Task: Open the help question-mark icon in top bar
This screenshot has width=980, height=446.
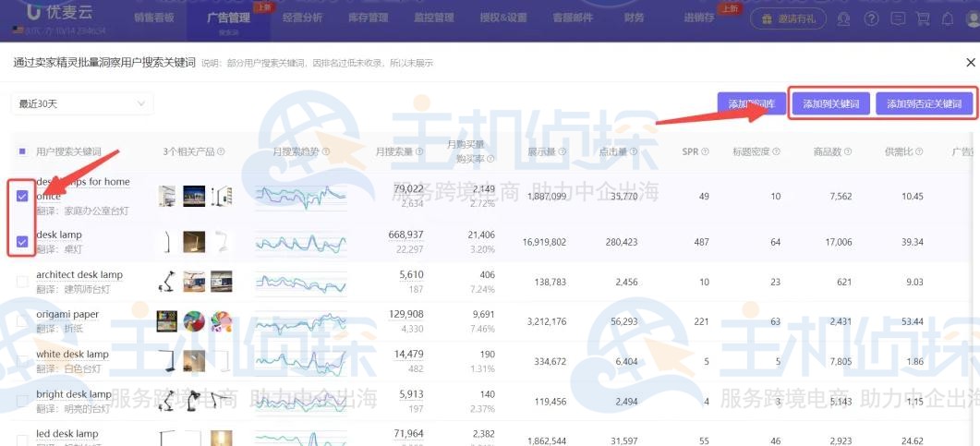Action: pos(871,18)
